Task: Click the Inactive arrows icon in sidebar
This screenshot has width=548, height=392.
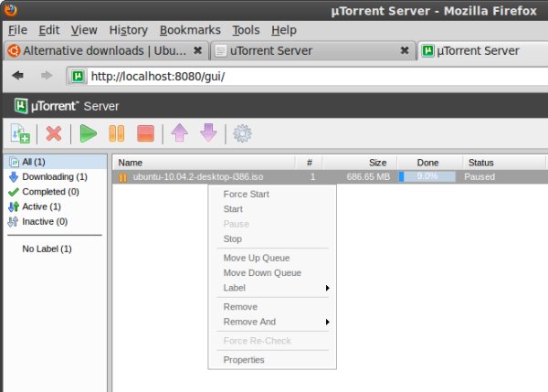Action: point(13,222)
